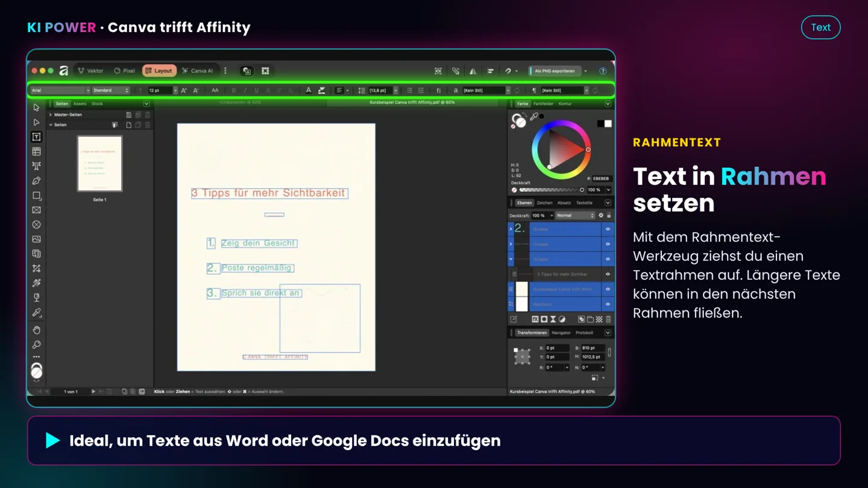Hide the Kursbeispiel Canva trifft Affinity layer
The height and width of the screenshot is (488, 868).
(608, 289)
